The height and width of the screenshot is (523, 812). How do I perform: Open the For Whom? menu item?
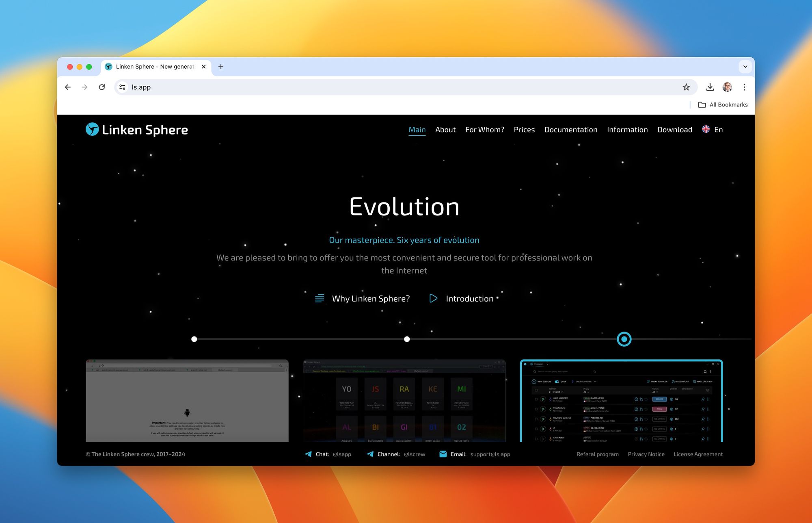click(485, 130)
